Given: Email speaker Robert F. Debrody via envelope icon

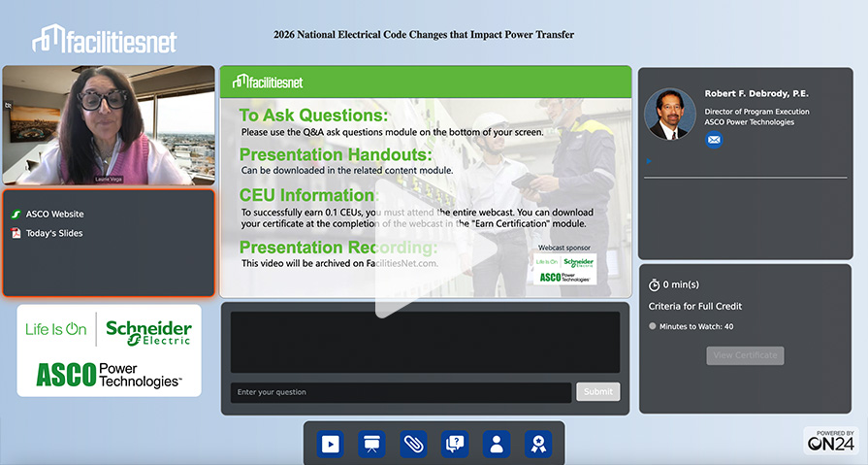Looking at the screenshot, I should click(714, 140).
